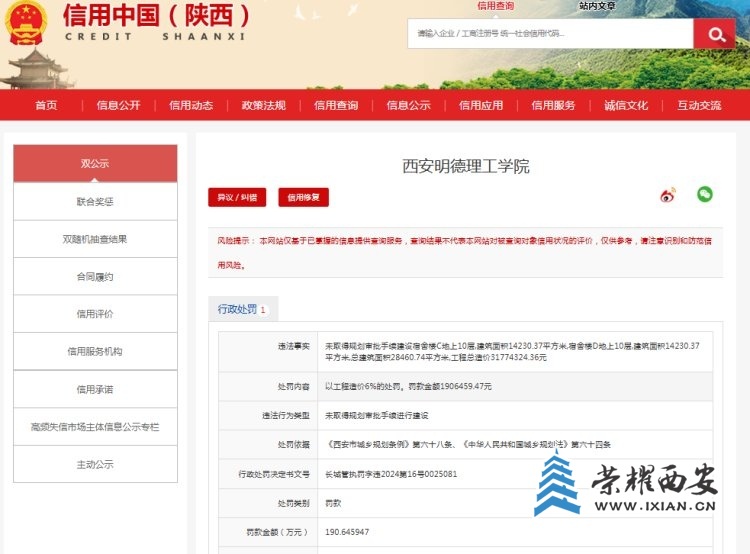Click the 行政处罚决定书文号 label
The height and width of the screenshot is (554, 750).
point(274,474)
